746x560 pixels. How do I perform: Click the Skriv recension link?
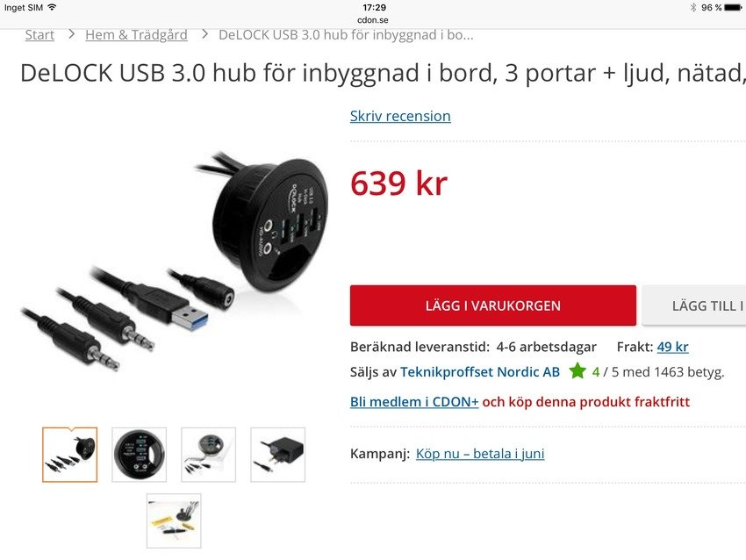click(x=400, y=116)
